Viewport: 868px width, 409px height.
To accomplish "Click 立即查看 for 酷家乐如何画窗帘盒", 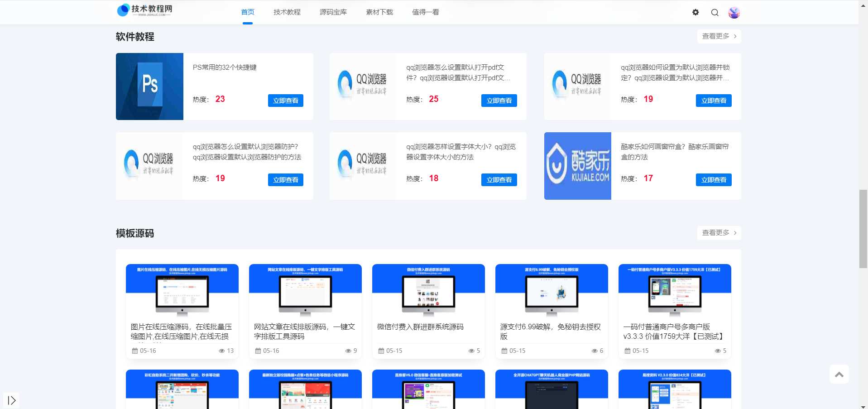I will coord(713,180).
